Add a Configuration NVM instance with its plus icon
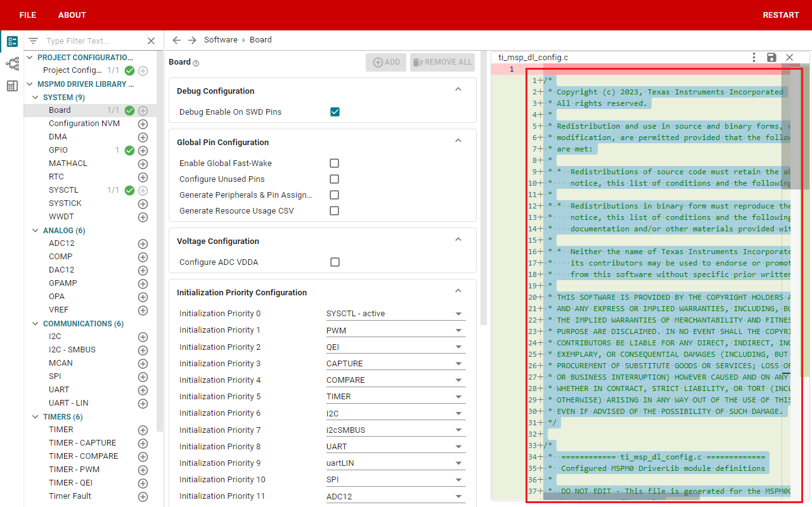This screenshot has height=507, width=812. click(x=143, y=124)
